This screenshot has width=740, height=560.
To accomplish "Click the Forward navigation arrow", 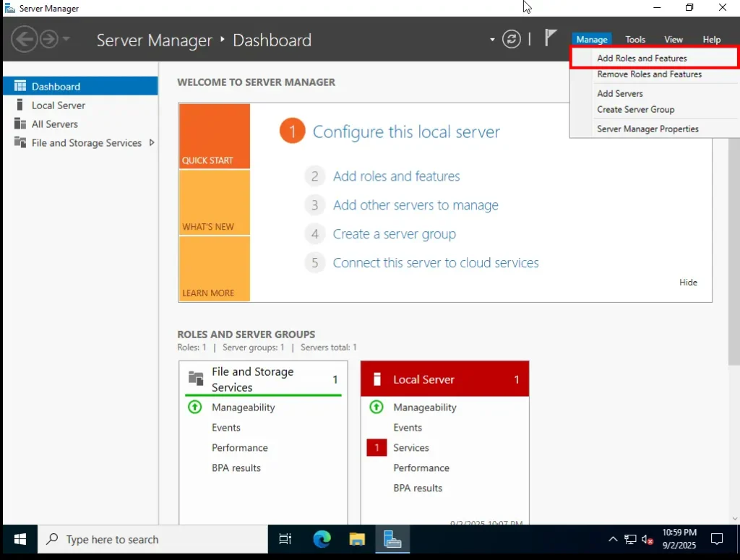I will click(49, 39).
